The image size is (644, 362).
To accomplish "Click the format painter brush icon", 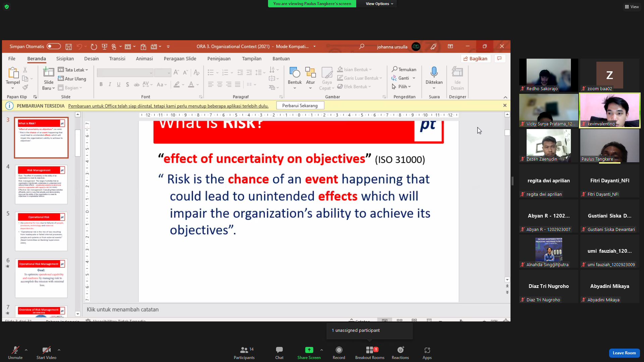I will click(x=25, y=87).
